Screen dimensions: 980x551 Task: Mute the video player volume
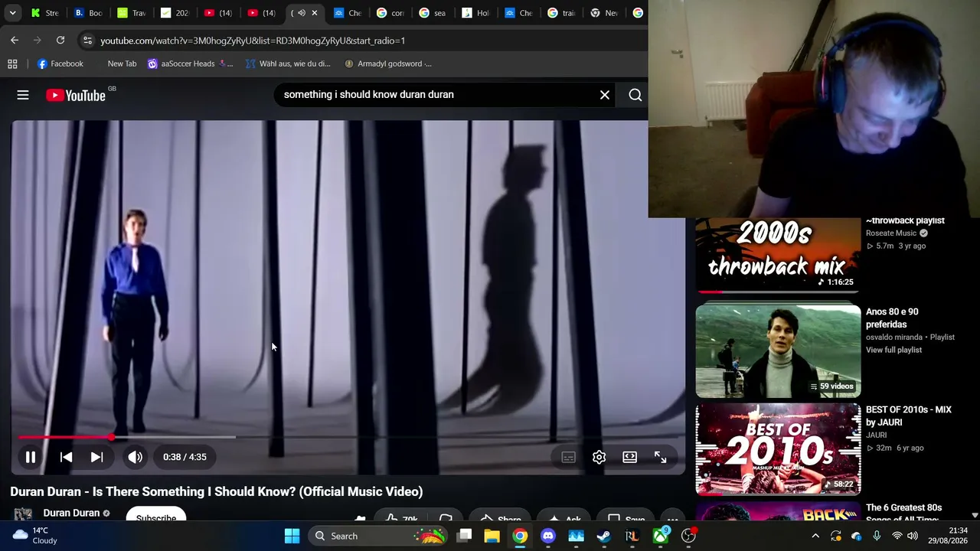point(135,457)
